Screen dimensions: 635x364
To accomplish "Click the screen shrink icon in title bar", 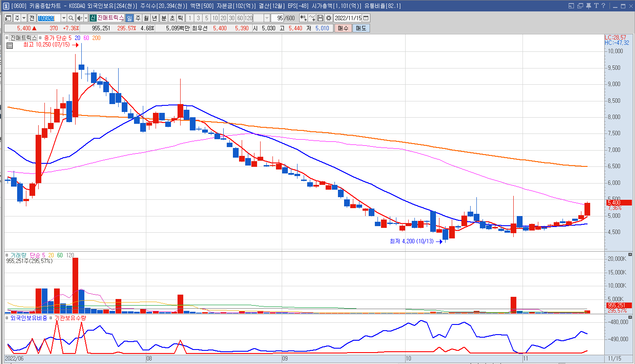I will [571, 6].
